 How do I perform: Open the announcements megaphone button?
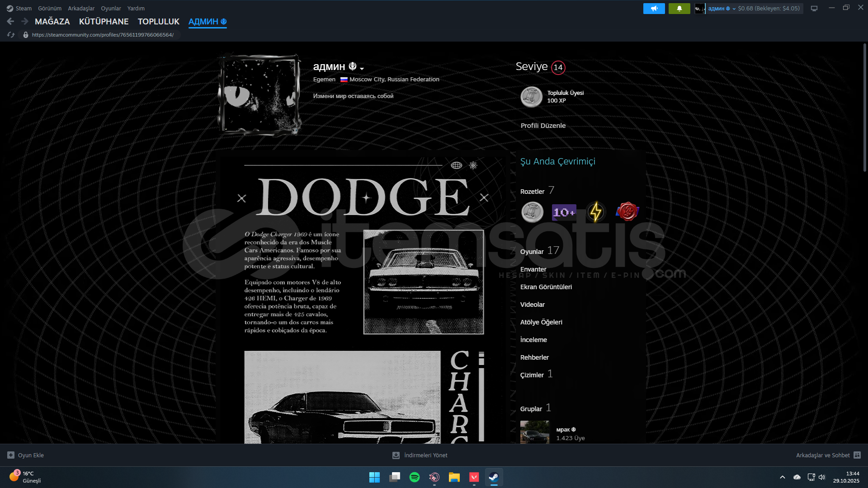(x=654, y=9)
